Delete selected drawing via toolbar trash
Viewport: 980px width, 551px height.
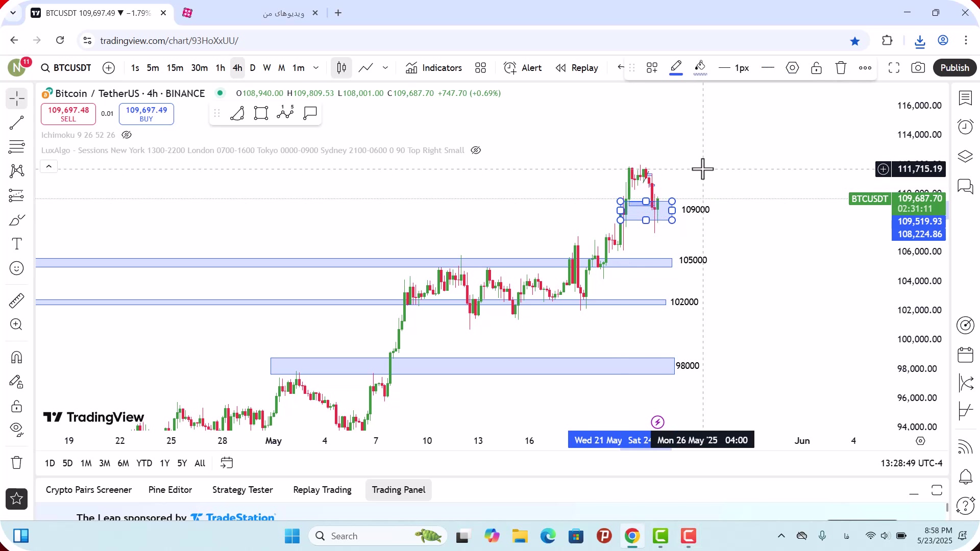coord(841,68)
